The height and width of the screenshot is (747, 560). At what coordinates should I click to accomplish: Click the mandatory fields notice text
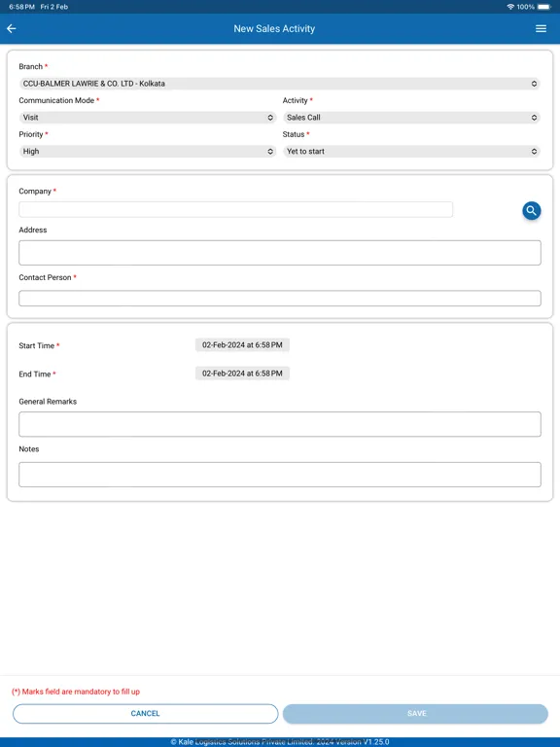coord(76,692)
